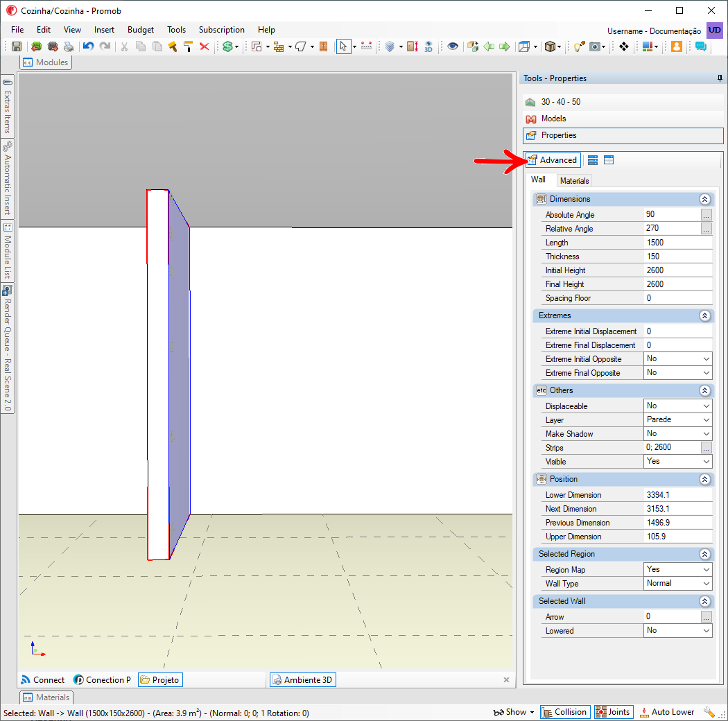Click the Length value field 1500
The image size is (728, 721).
click(x=677, y=243)
